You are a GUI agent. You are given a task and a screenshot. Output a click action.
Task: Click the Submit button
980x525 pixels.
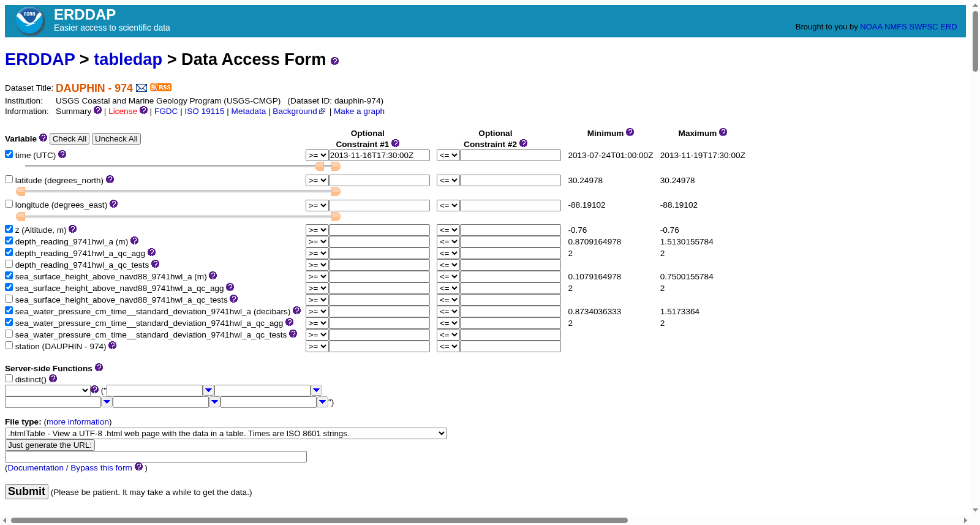click(x=26, y=492)
